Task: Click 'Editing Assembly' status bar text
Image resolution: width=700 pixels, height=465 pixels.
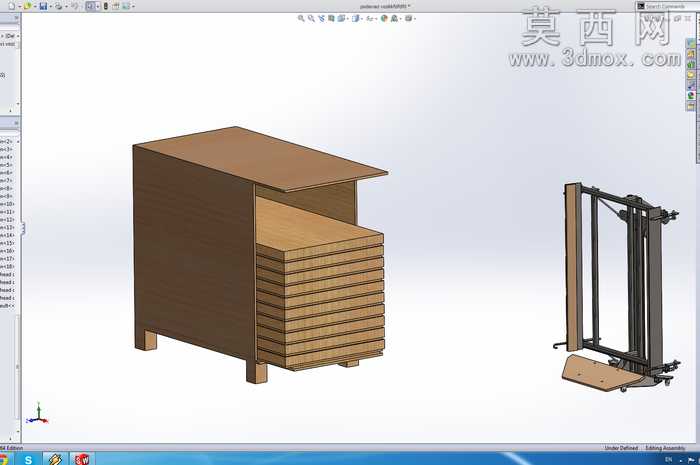Action: pyautogui.click(x=665, y=448)
